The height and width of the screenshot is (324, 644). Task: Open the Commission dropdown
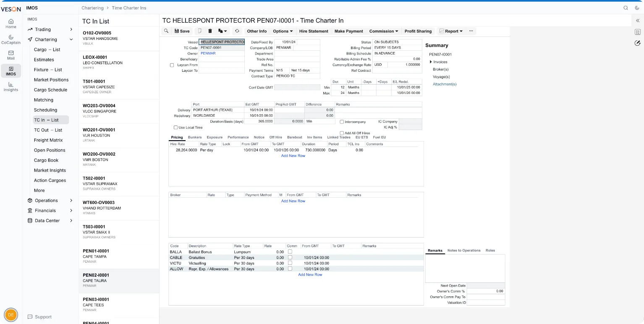[x=384, y=31]
